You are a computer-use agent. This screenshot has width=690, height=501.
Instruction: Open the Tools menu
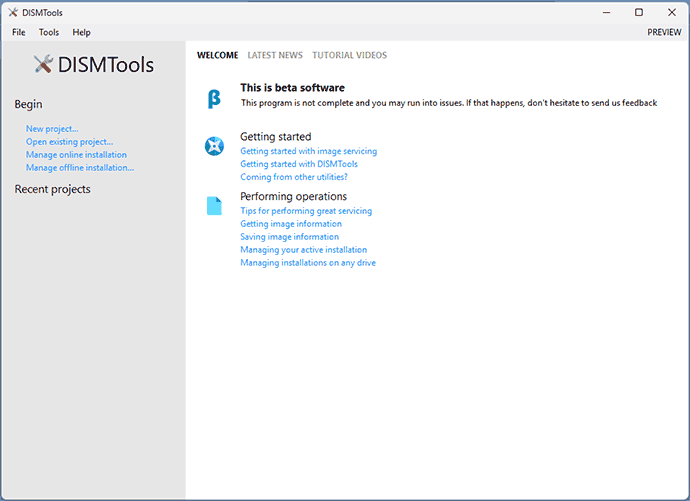49,32
